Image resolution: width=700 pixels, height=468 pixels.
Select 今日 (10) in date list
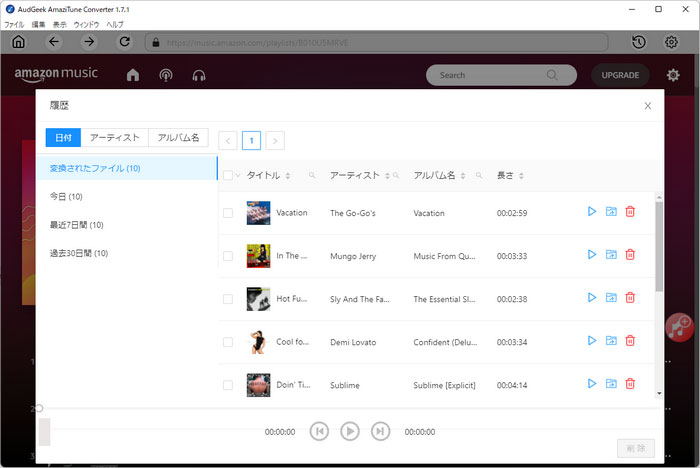pyautogui.click(x=127, y=196)
